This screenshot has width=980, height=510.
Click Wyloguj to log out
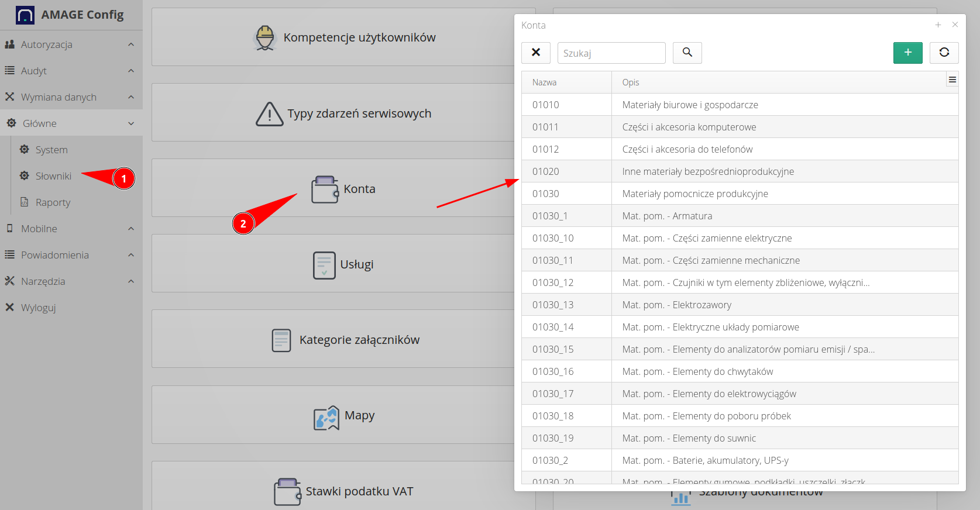click(x=38, y=308)
